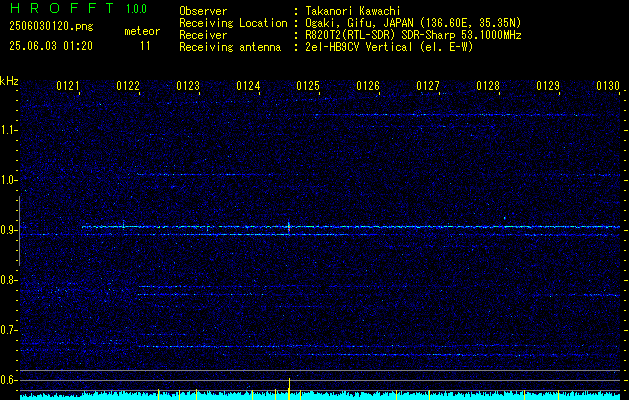Click the 2el-HB9CV Vertical antenna text
This screenshot has width=629, height=400.
(389, 47)
